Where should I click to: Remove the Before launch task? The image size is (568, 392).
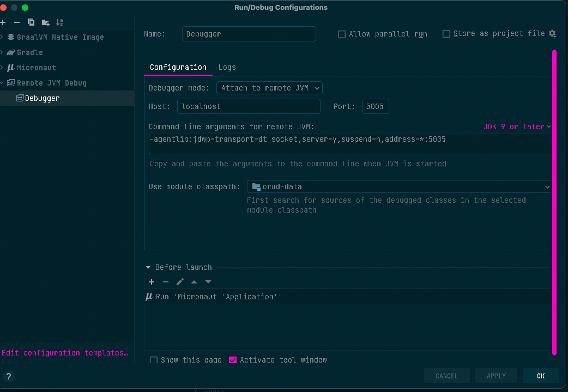(x=166, y=282)
